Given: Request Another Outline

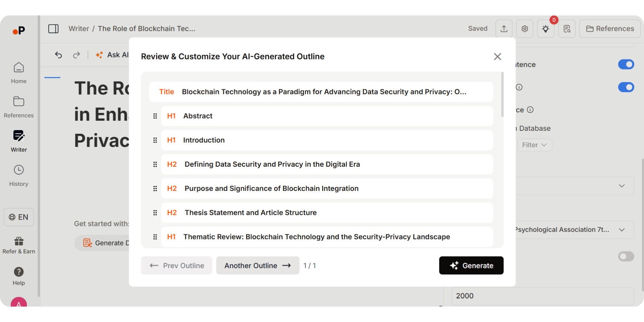Looking at the screenshot, I should tap(257, 266).
